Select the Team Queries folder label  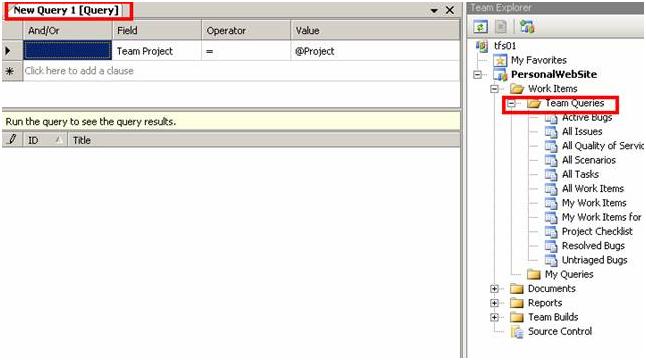(574, 103)
